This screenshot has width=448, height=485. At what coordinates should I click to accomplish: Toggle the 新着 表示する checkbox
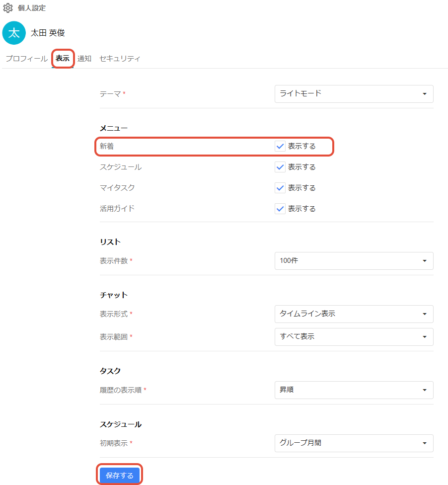280,146
